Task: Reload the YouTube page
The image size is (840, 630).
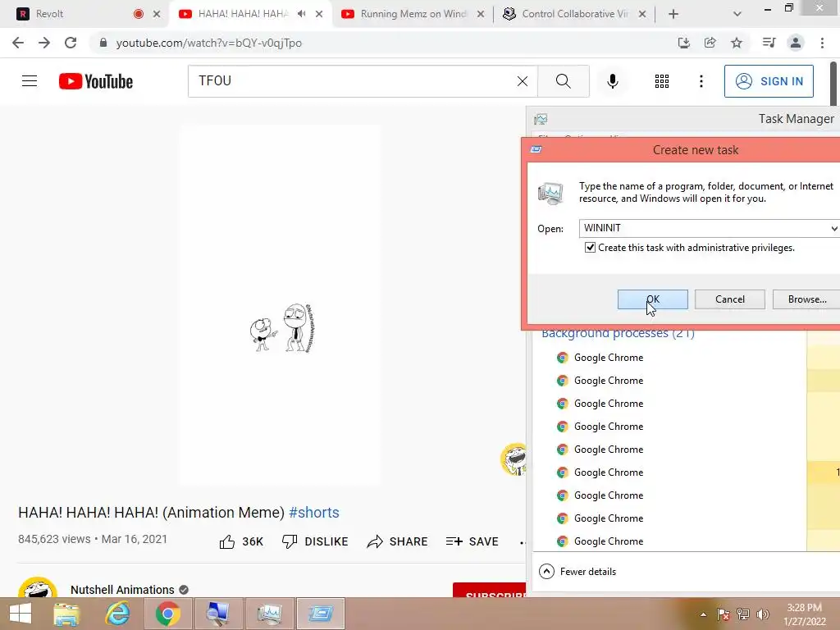Action: [x=71, y=43]
